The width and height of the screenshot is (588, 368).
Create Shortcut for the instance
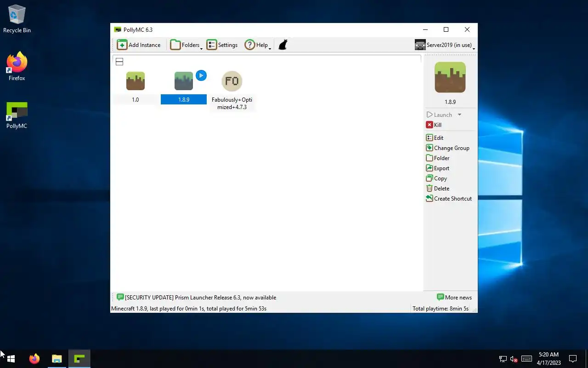(449, 198)
